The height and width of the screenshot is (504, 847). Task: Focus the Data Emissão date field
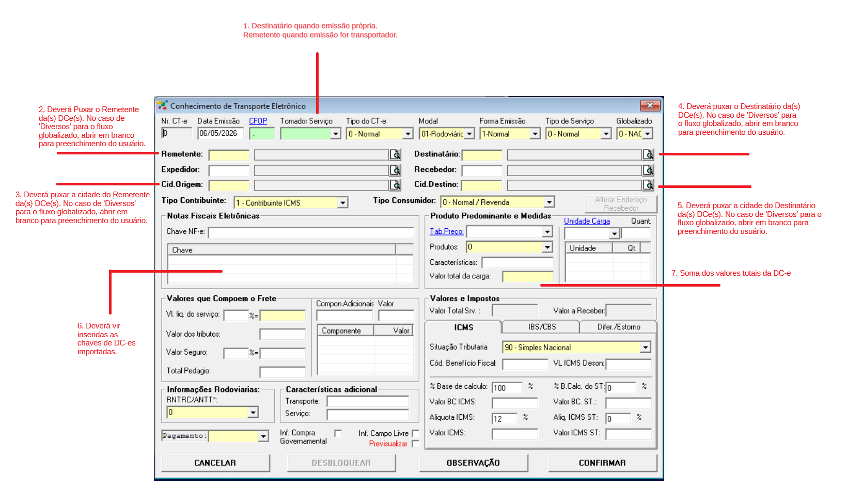[x=221, y=133]
